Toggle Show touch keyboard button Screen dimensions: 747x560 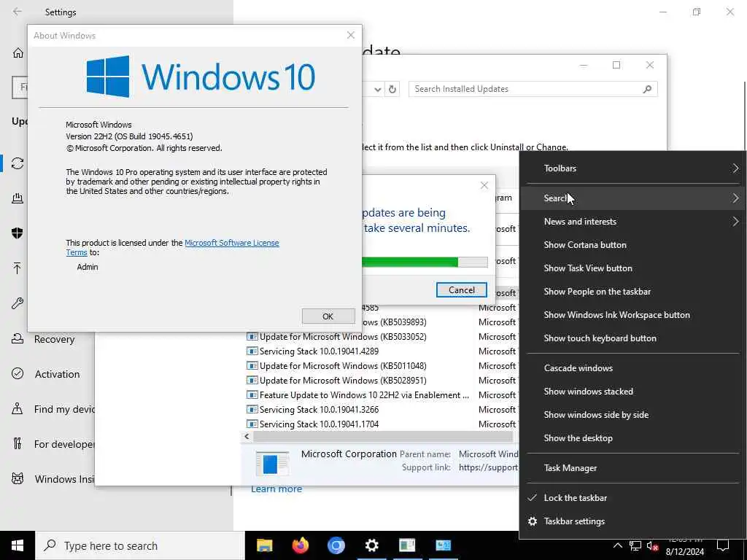click(x=632, y=338)
